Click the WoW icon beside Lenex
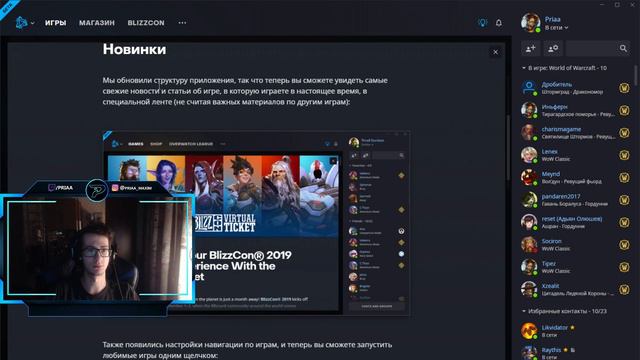 tap(624, 155)
